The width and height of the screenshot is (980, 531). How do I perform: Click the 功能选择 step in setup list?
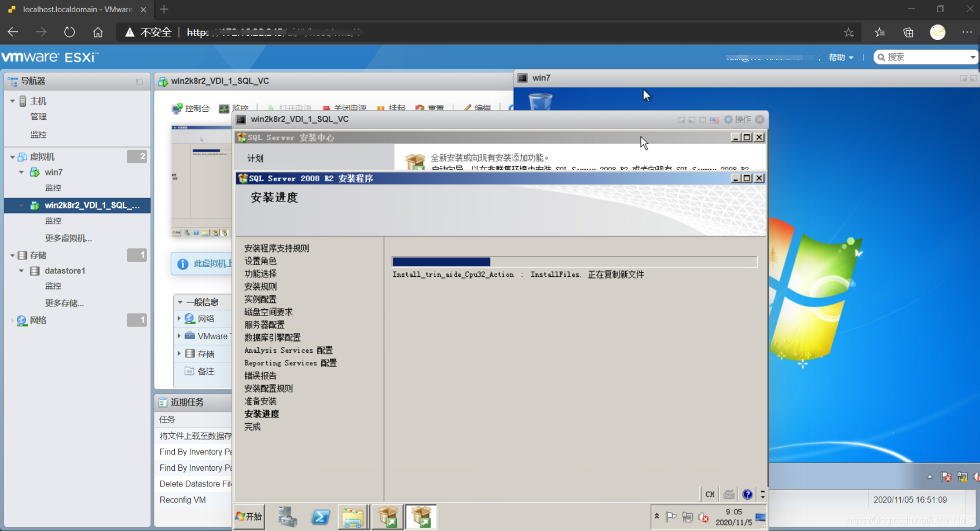point(260,274)
